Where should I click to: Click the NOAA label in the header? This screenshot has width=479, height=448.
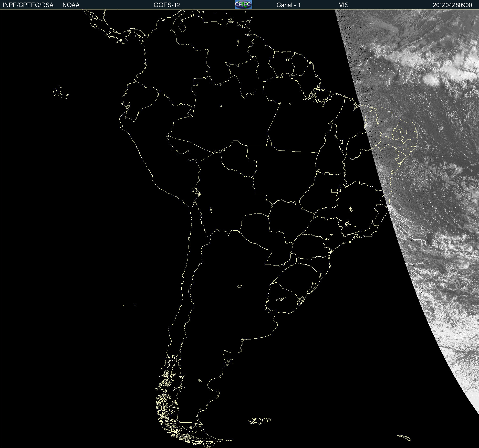71,5
